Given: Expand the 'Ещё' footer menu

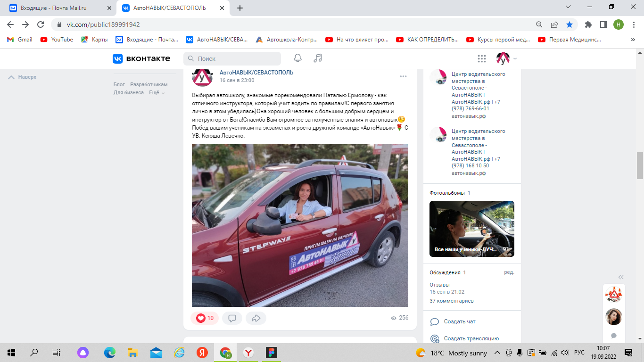Looking at the screenshot, I should [x=157, y=93].
